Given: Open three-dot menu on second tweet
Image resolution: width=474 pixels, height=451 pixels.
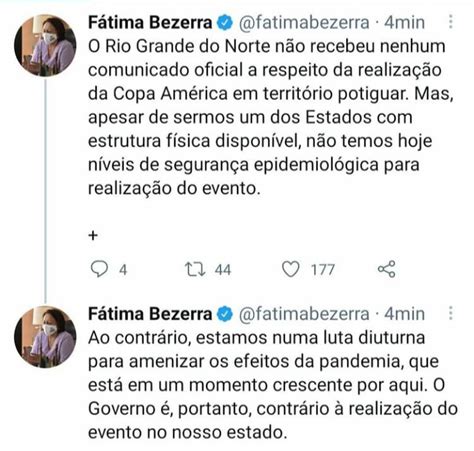Looking at the screenshot, I should (x=451, y=314).
